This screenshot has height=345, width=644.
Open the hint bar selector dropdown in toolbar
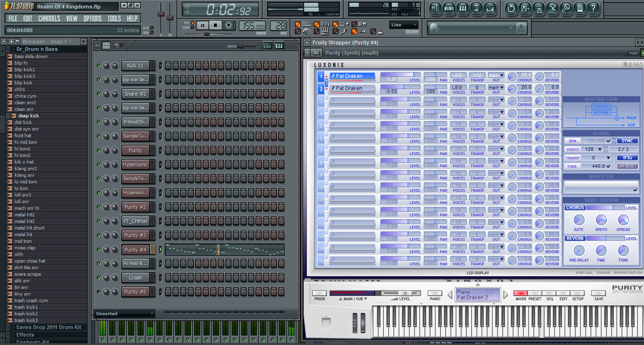click(x=512, y=28)
